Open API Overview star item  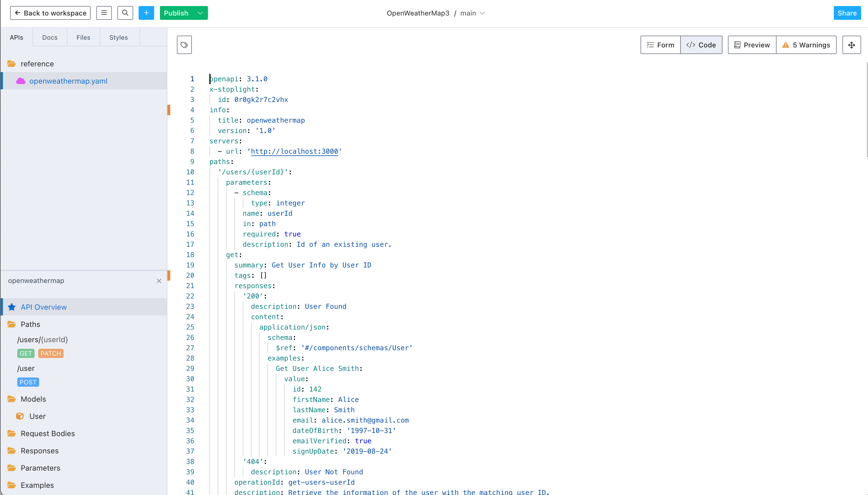click(43, 307)
